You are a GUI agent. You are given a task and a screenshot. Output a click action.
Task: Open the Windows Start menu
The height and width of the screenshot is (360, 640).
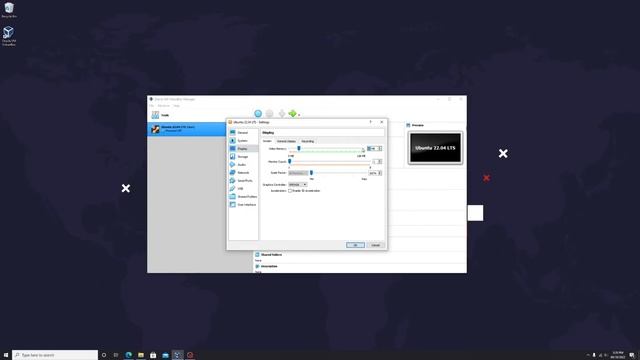[x=6, y=355]
